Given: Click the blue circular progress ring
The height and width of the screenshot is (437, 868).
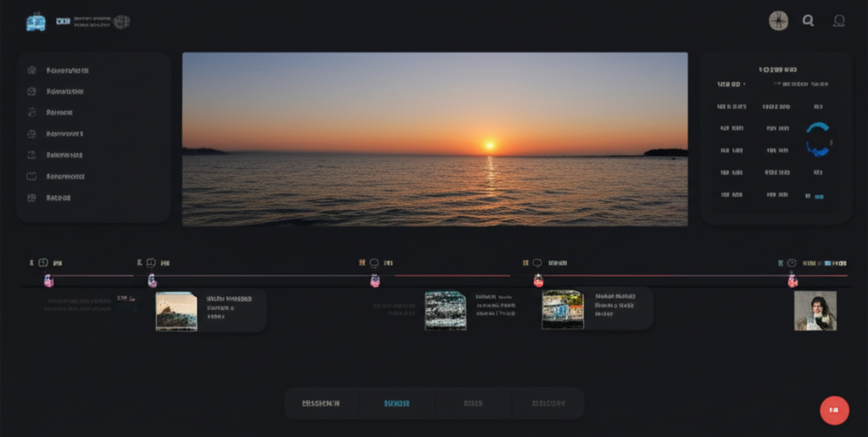Looking at the screenshot, I should pyautogui.click(x=818, y=139).
